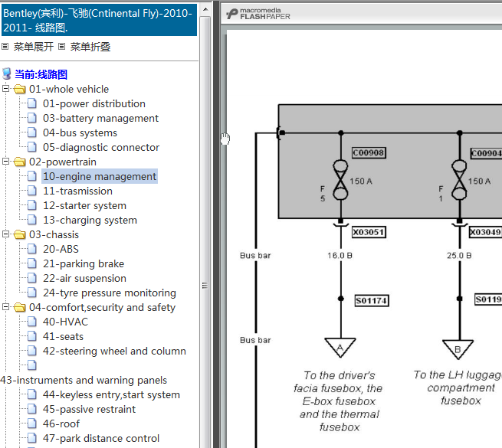Image resolution: width=502 pixels, height=448 pixels.
Task: Click the page icon beside 21-parking brake
Action: point(31,263)
